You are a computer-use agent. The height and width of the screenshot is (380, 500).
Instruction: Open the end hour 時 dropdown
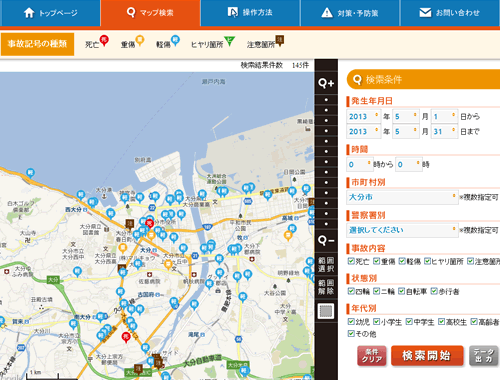409,164
